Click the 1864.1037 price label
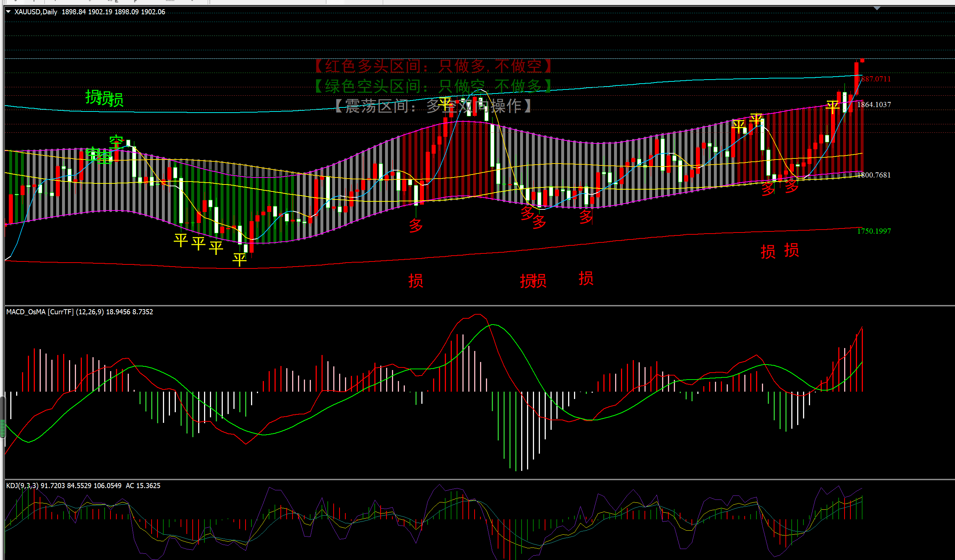Image resolution: width=955 pixels, height=560 pixels. tap(874, 105)
